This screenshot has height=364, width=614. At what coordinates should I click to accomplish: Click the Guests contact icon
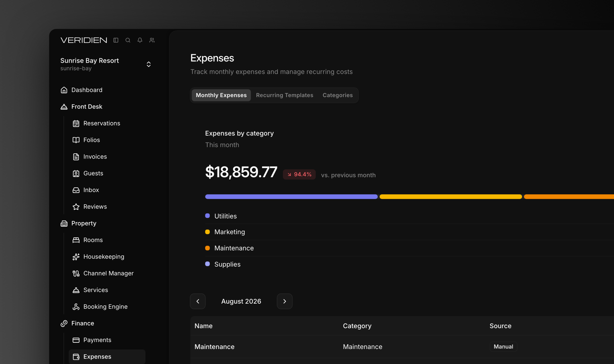(x=76, y=173)
